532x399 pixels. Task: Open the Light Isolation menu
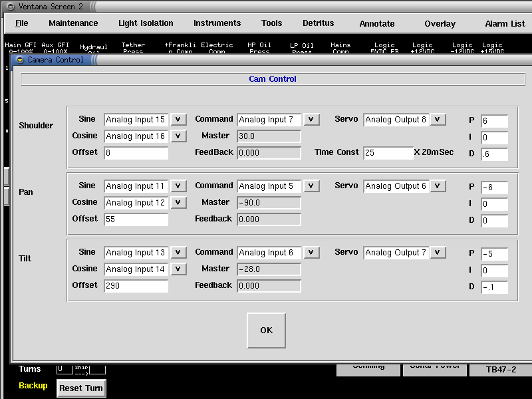point(146,23)
